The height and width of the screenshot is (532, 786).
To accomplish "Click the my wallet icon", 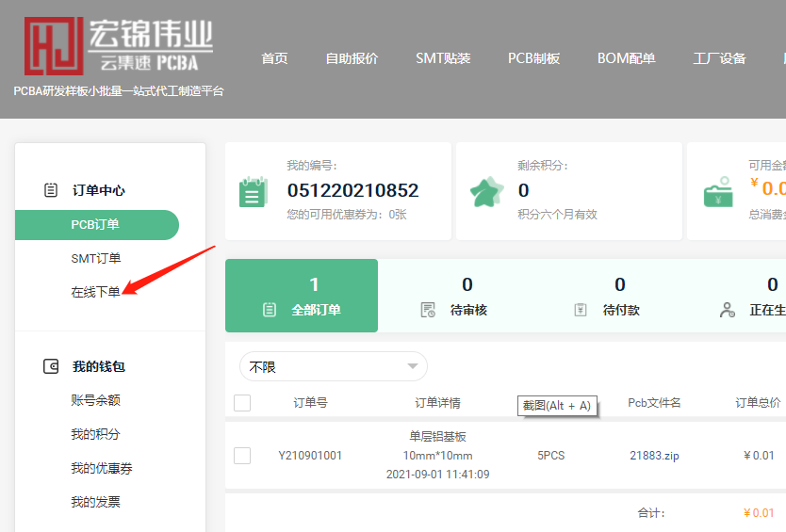I will pos(52,366).
